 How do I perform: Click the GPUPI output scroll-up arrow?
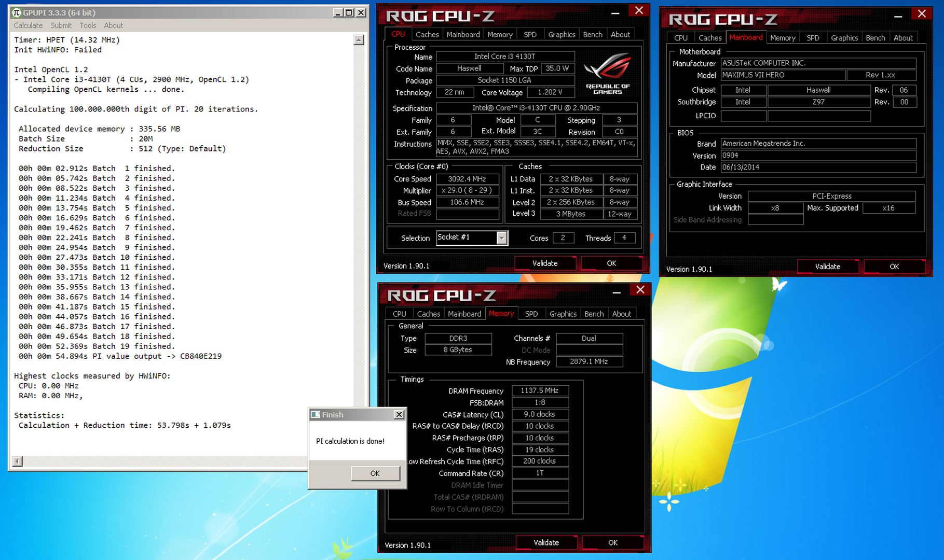359,40
